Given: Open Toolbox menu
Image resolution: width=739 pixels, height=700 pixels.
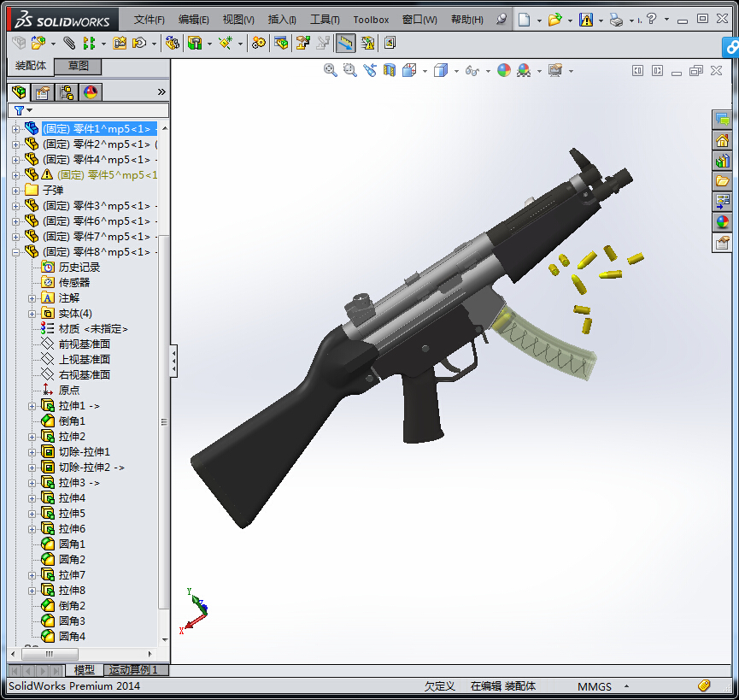Looking at the screenshot, I should click(x=371, y=20).
